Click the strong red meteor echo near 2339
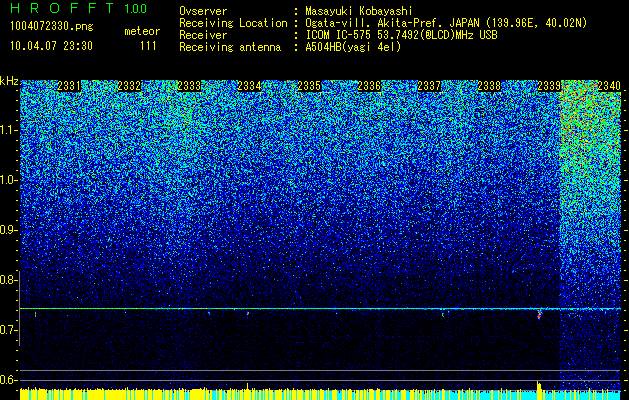The height and width of the screenshot is (400, 629). (x=539, y=314)
